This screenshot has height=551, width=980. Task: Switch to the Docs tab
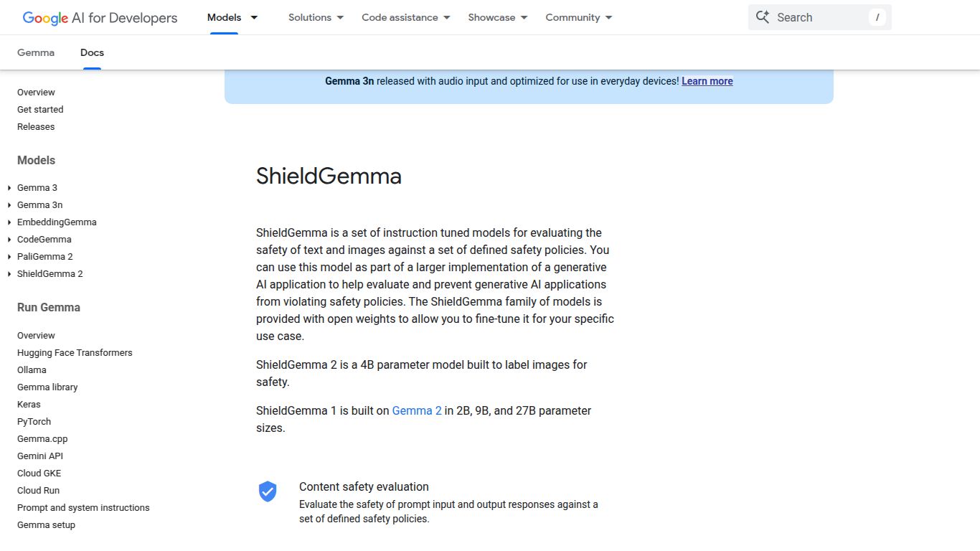pos(92,52)
